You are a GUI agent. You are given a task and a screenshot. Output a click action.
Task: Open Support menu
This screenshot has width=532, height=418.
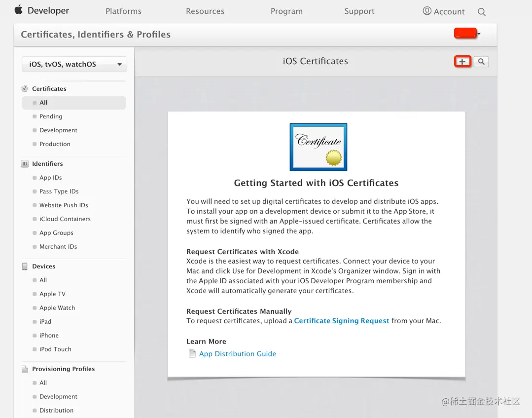pyautogui.click(x=359, y=11)
